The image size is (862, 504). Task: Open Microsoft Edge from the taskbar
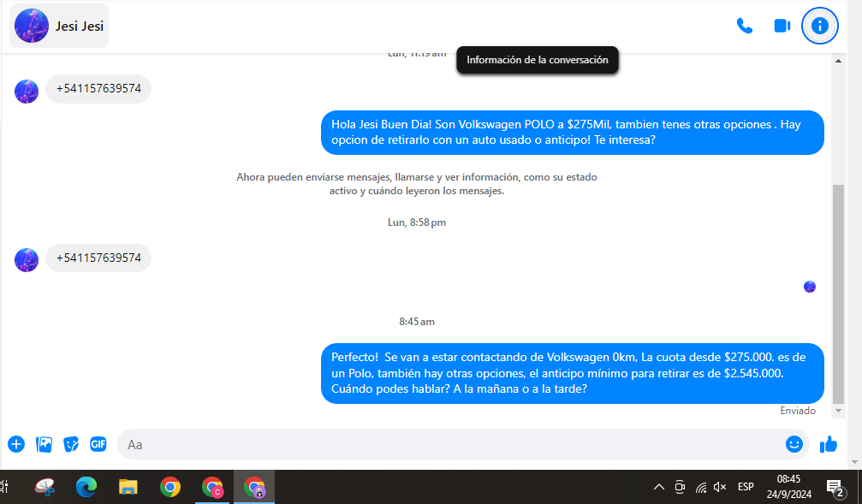[x=86, y=487]
